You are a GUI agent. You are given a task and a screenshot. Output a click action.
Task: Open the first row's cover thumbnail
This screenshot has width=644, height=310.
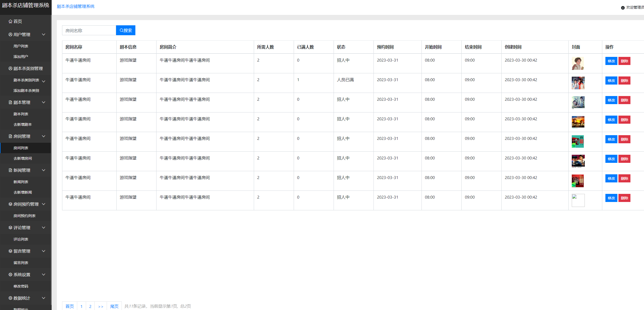[x=578, y=63]
